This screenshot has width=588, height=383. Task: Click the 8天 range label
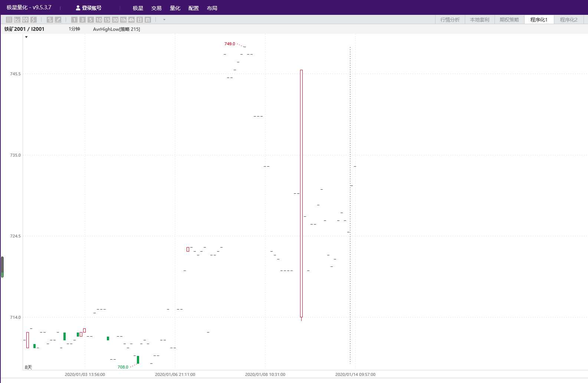(x=29, y=367)
